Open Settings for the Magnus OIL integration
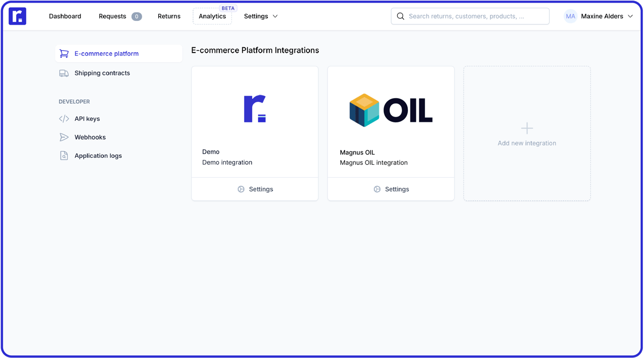The image size is (644, 358). (x=391, y=189)
